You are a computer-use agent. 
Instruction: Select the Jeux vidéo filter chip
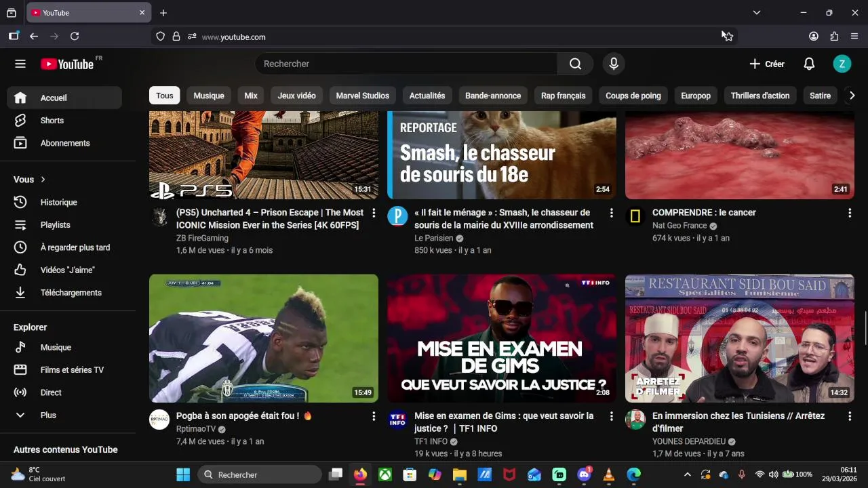pos(297,96)
